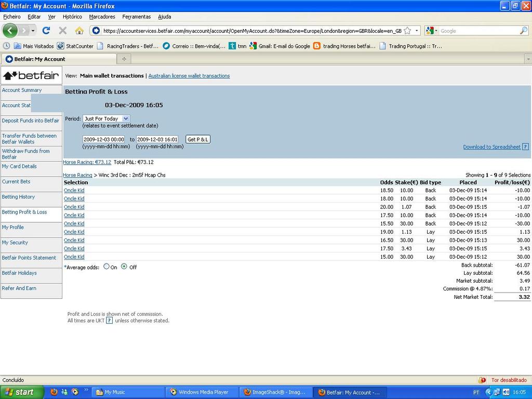Click Oncle Kid link with odds 18.50
Viewport: 532px width, 399px height.
(x=74, y=190)
